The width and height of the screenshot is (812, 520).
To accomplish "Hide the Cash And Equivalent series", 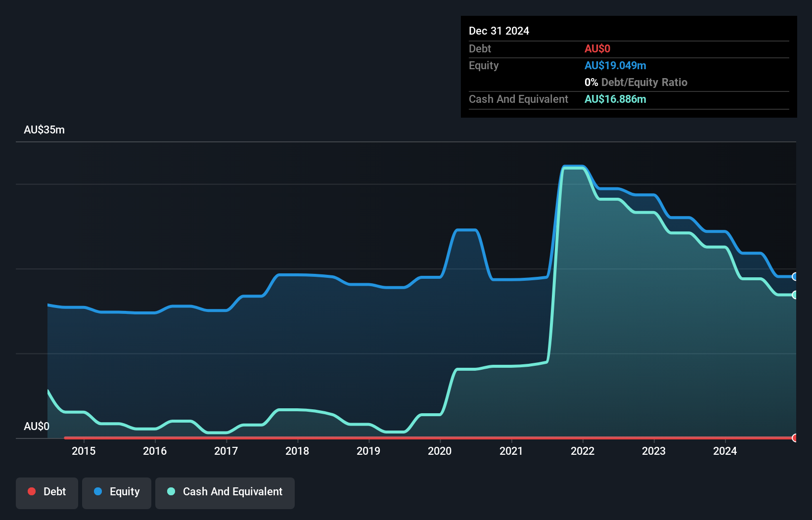I will pos(225,492).
